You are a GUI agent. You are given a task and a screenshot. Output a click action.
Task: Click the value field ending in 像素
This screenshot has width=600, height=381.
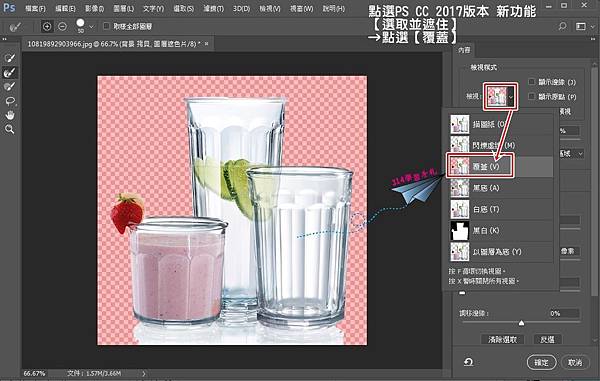click(x=570, y=251)
